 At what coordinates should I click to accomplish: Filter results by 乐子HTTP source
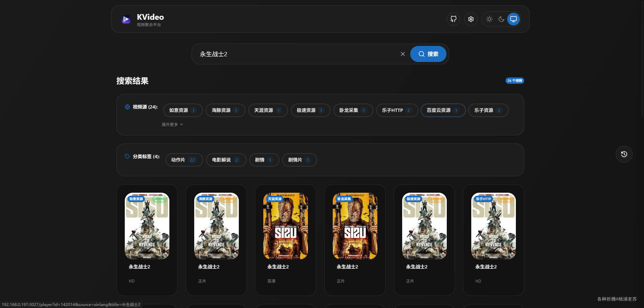click(397, 110)
